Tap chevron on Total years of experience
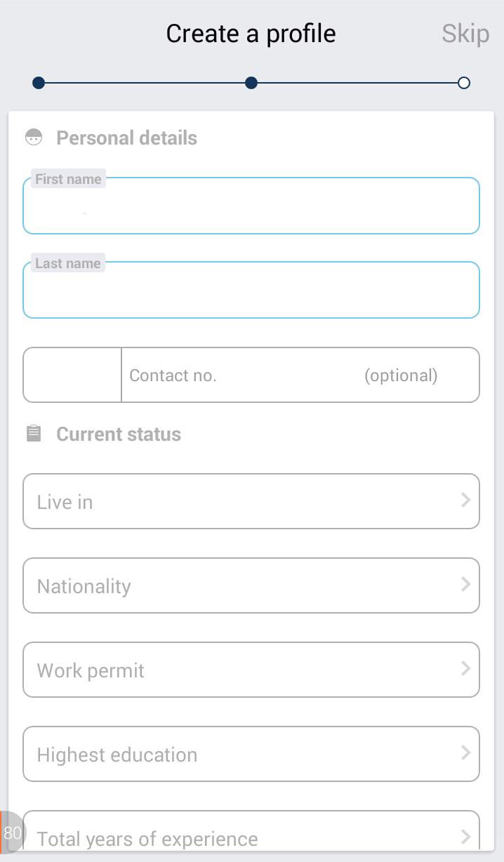 (465, 837)
